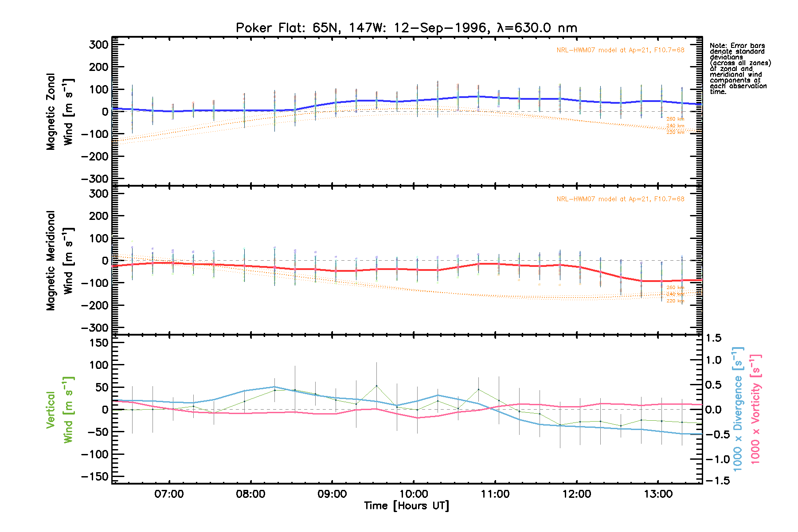This screenshot has height=532, width=798.
Task: Click the NRL-HWM07 label in zonal panel
Action: point(620,50)
